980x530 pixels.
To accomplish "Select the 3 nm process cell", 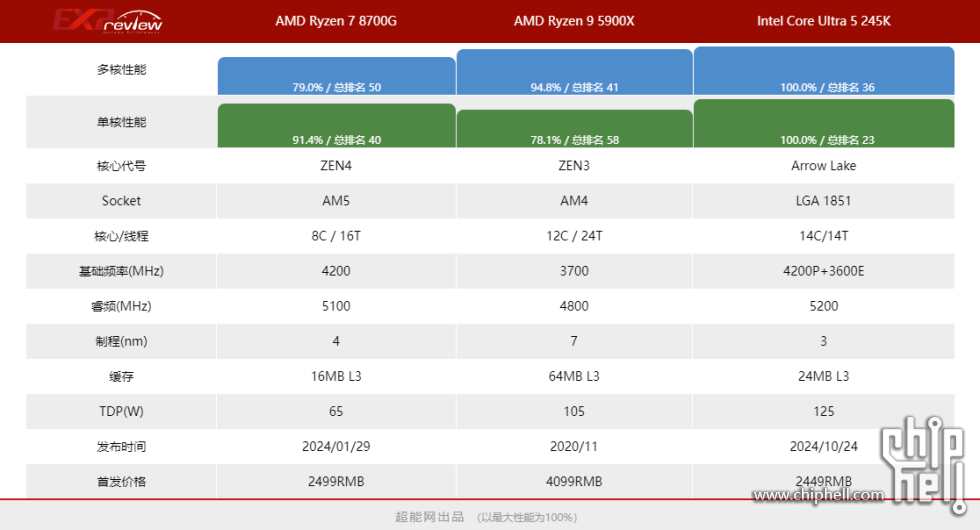I will pyautogui.click(x=824, y=341).
